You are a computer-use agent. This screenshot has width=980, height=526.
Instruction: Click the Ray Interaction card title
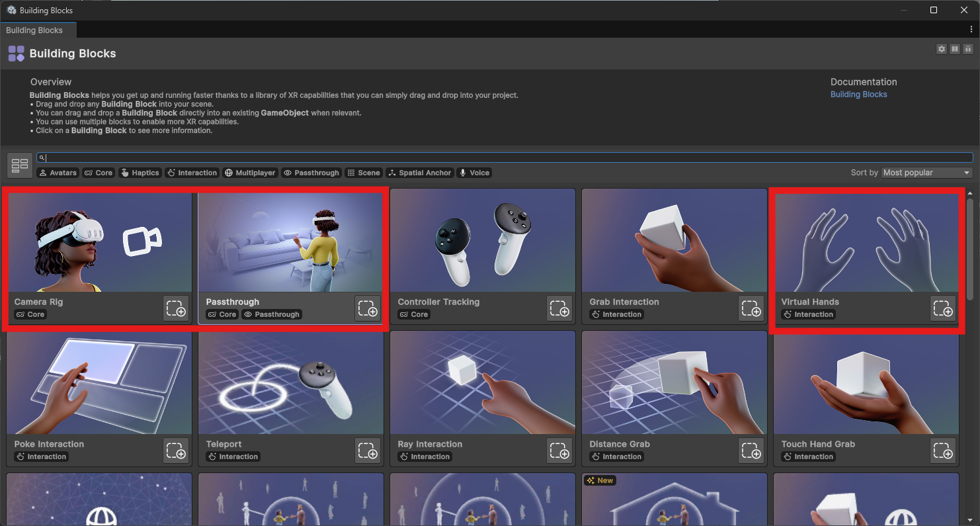click(430, 444)
